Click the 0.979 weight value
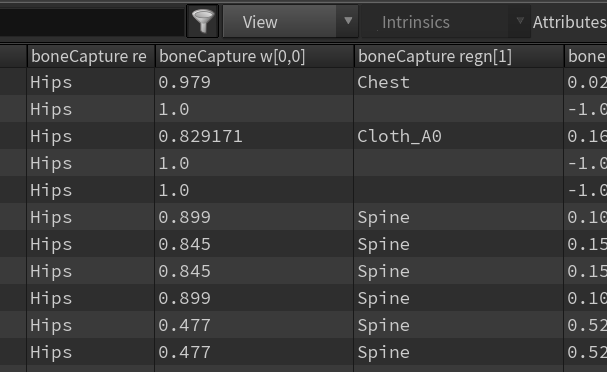 184,82
